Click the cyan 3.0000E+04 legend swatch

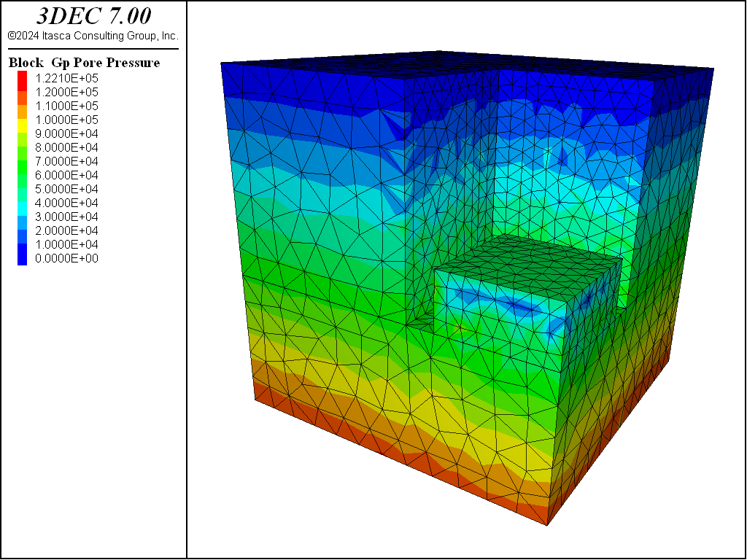click(23, 209)
